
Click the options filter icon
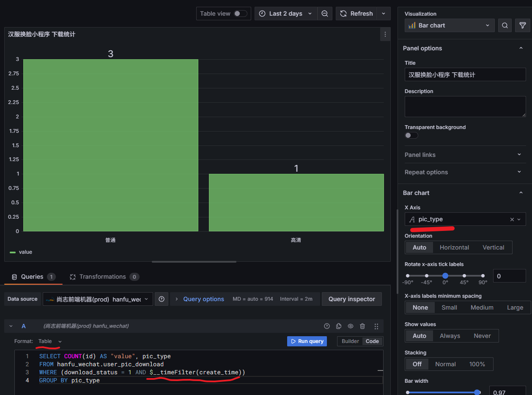pos(523,25)
